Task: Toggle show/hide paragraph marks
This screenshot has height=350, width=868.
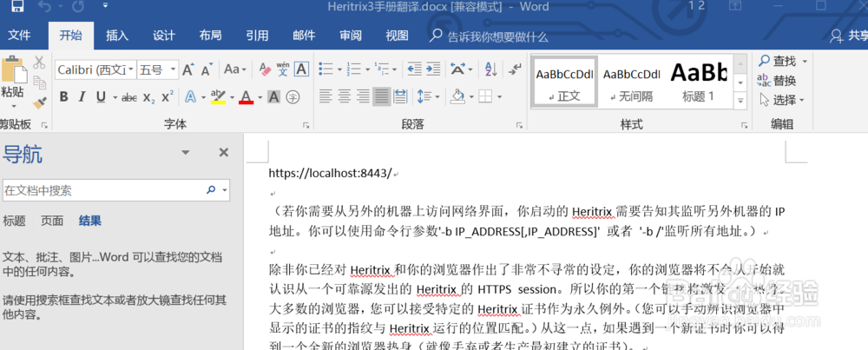Action: click(515, 69)
